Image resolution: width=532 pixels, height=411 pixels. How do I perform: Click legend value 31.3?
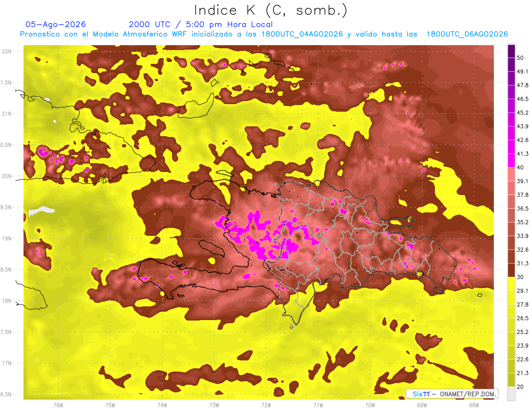click(523, 263)
